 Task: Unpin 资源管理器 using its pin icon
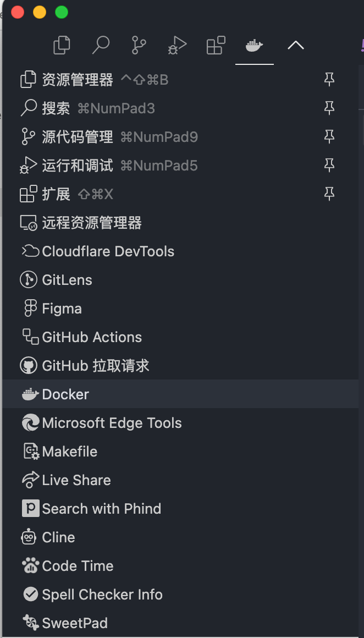click(x=329, y=80)
